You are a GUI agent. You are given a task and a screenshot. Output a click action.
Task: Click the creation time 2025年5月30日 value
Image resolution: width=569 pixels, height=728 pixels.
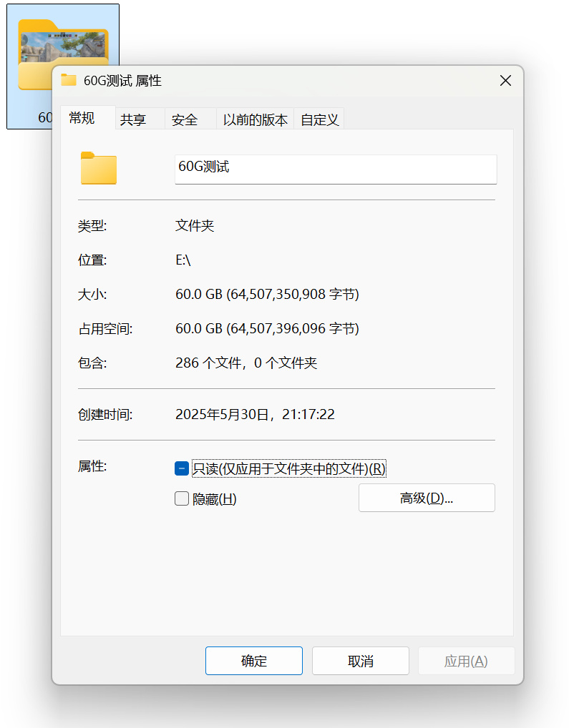coord(255,414)
